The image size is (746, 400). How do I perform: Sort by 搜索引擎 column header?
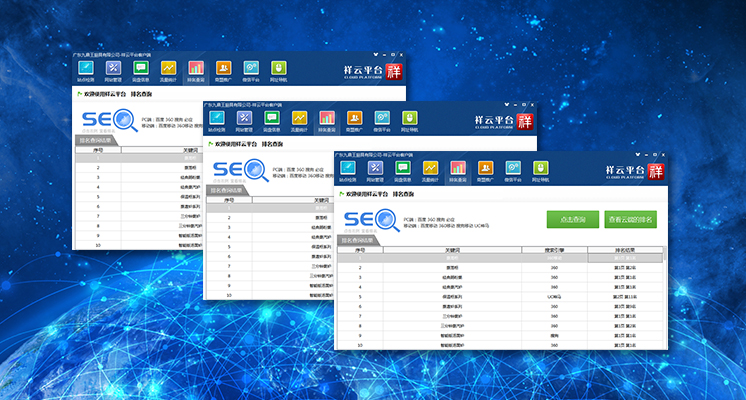554,250
